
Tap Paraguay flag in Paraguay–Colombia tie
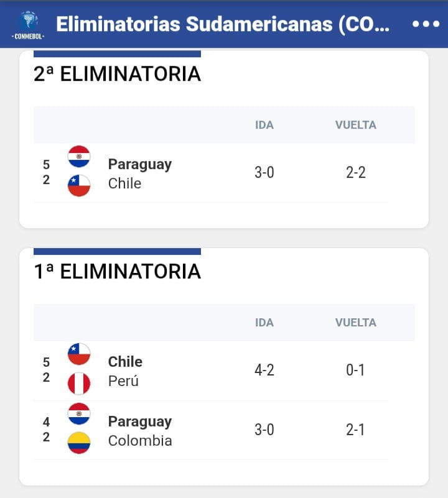(79, 413)
